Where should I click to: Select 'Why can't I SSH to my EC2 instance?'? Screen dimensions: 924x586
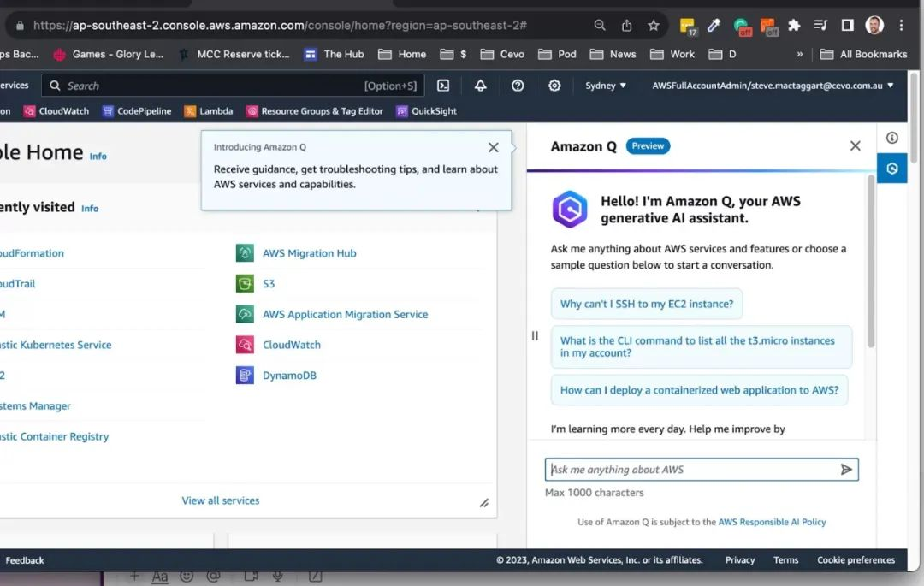click(647, 304)
